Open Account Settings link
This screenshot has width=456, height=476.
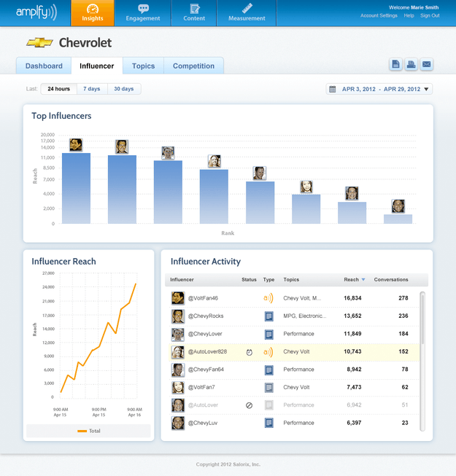click(379, 15)
